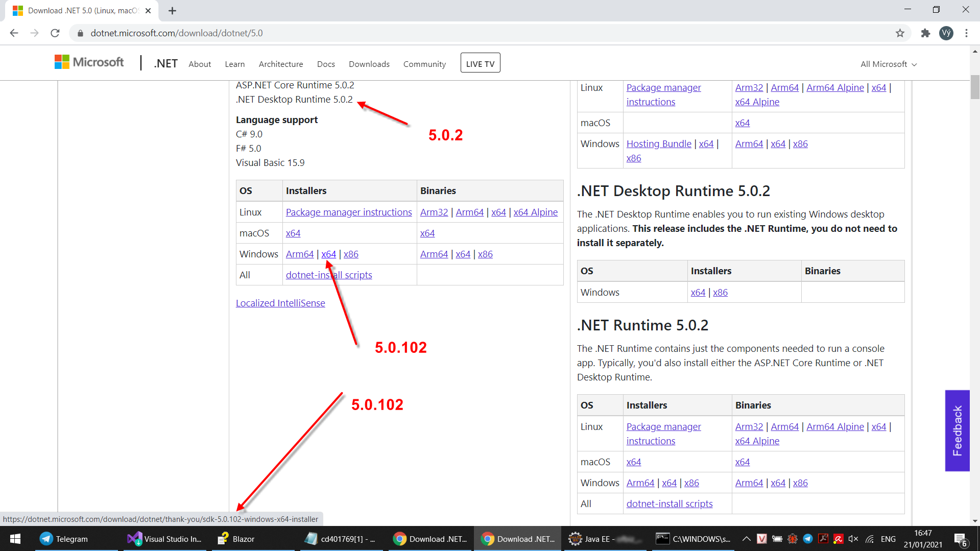This screenshot has height=551, width=980.
Task: Click the Chrome extensions puzzle icon
Action: click(925, 33)
